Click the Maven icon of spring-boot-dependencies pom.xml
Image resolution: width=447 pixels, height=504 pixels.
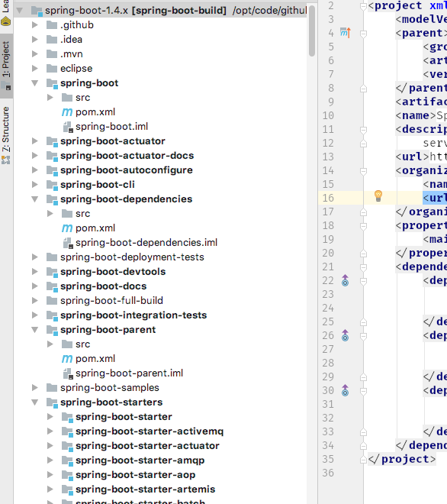point(67,228)
